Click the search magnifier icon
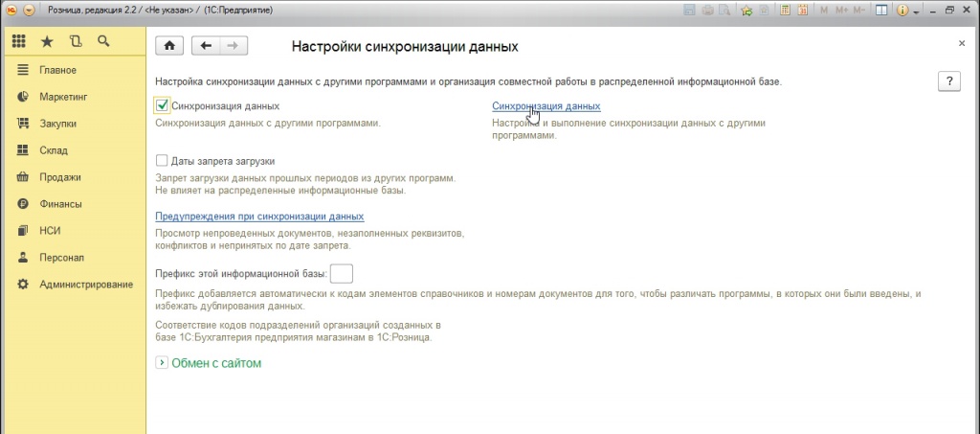This screenshot has height=434, width=980. coord(103,42)
